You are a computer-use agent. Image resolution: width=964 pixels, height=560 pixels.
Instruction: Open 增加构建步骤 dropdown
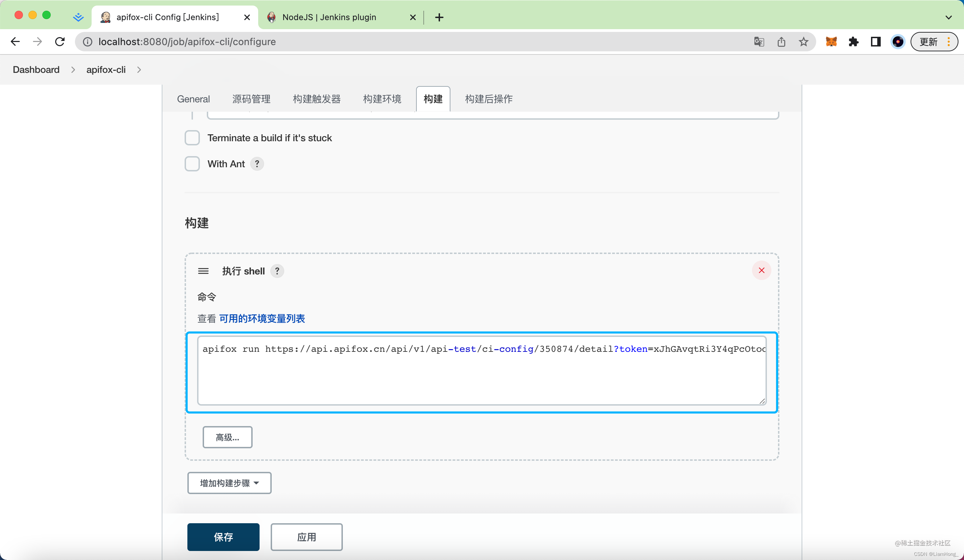point(229,483)
